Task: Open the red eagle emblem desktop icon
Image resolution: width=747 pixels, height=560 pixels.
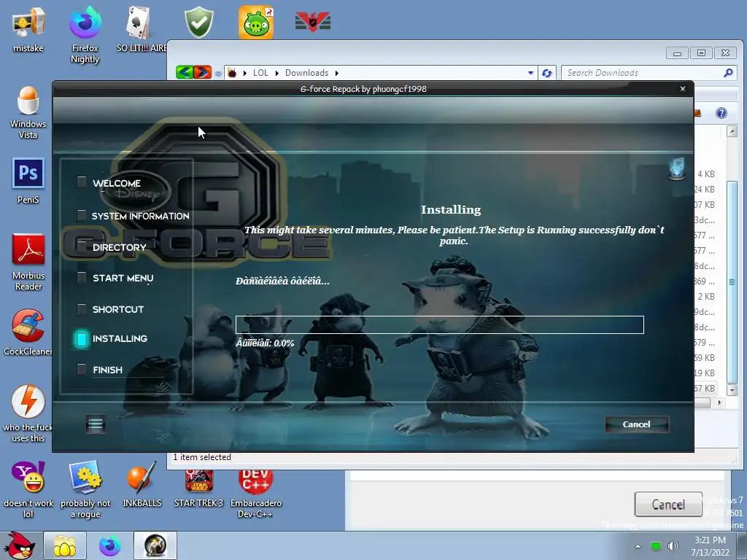Action: [312, 22]
